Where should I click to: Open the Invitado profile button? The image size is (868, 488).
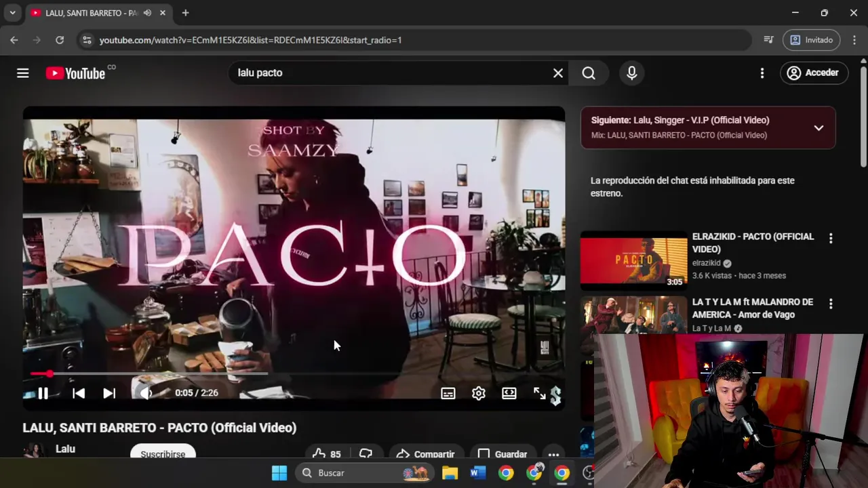812,40
